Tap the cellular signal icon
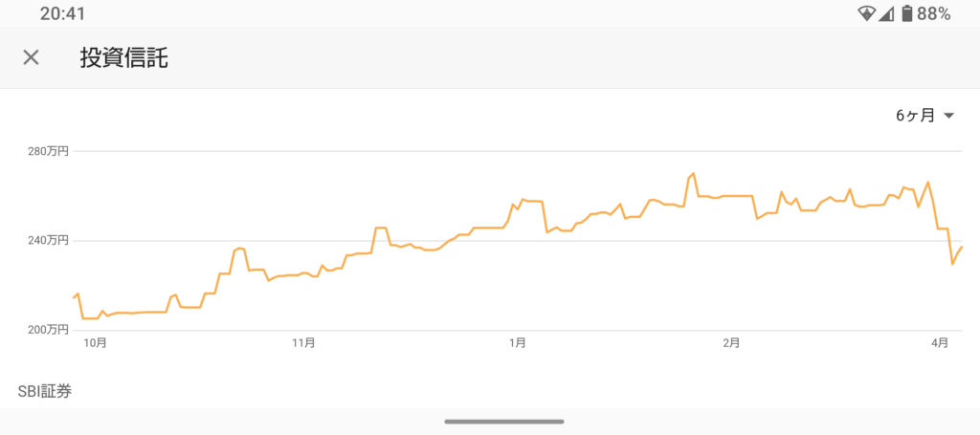This screenshot has height=435, width=980. tap(886, 13)
